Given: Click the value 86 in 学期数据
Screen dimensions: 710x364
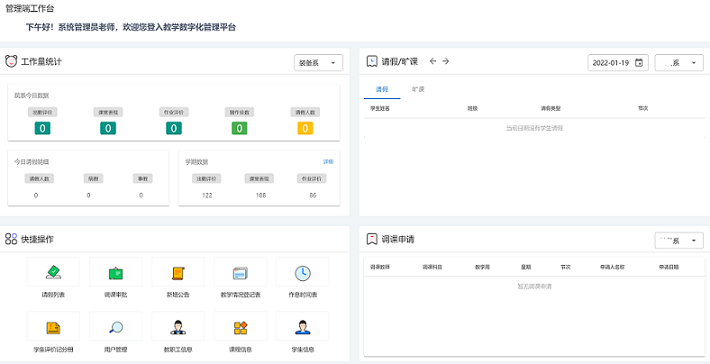Looking at the screenshot, I should tap(313, 196).
